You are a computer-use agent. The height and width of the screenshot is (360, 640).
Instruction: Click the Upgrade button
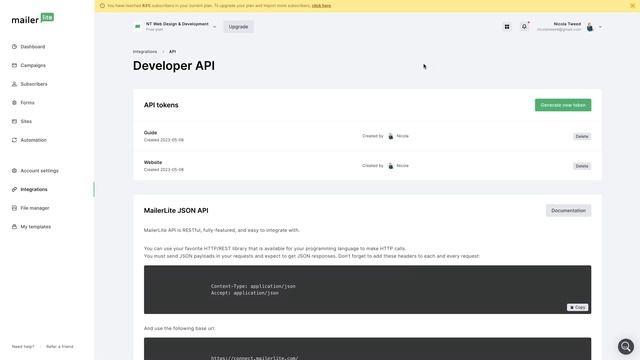238,27
